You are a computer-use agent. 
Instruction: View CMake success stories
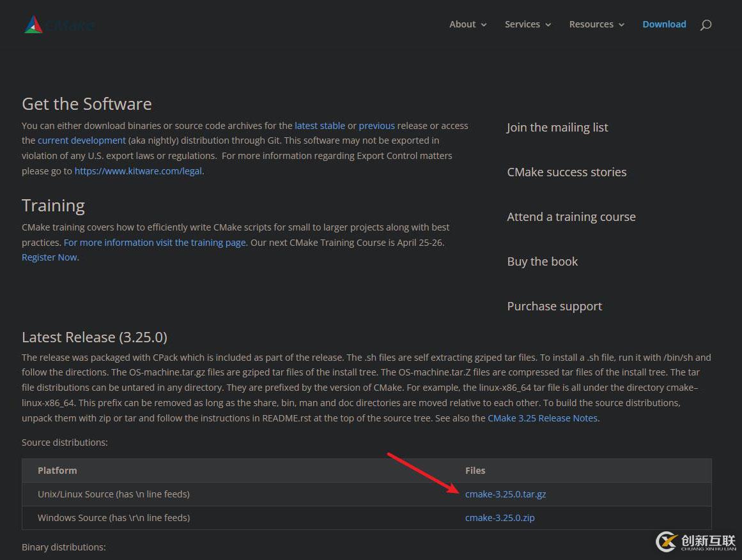[566, 172]
